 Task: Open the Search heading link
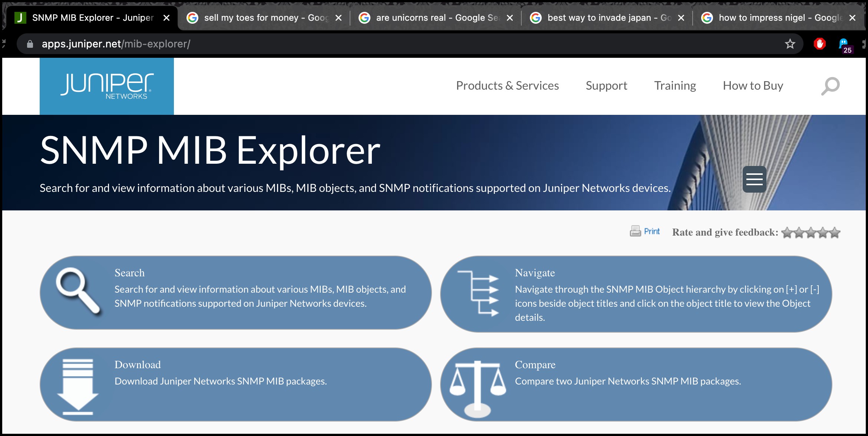coord(129,273)
